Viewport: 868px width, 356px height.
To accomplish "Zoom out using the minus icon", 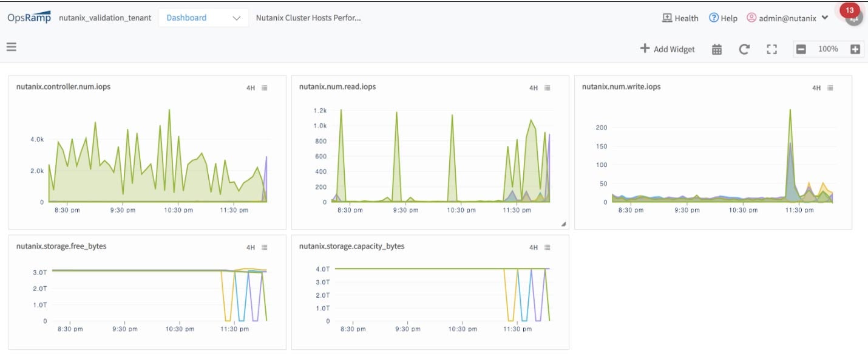I will 802,49.
